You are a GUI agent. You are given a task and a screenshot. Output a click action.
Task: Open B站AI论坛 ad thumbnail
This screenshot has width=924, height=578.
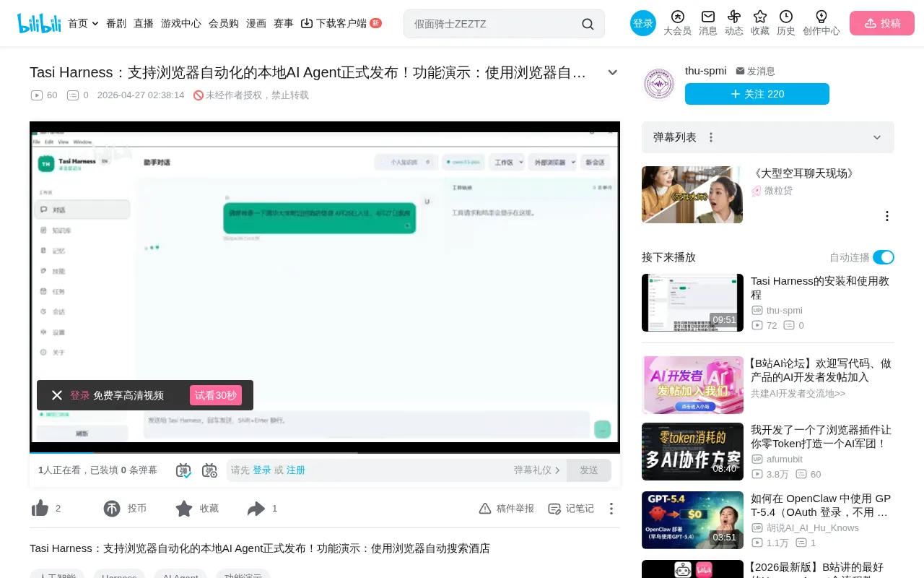pos(692,385)
